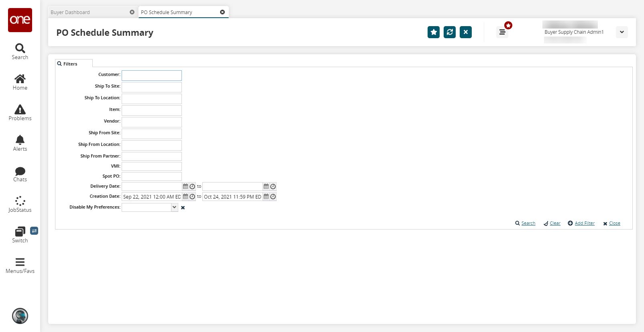Click the PO Schedule Summary page heading
Image resolution: width=644 pixels, height=332 pixels.
(105, 33)
